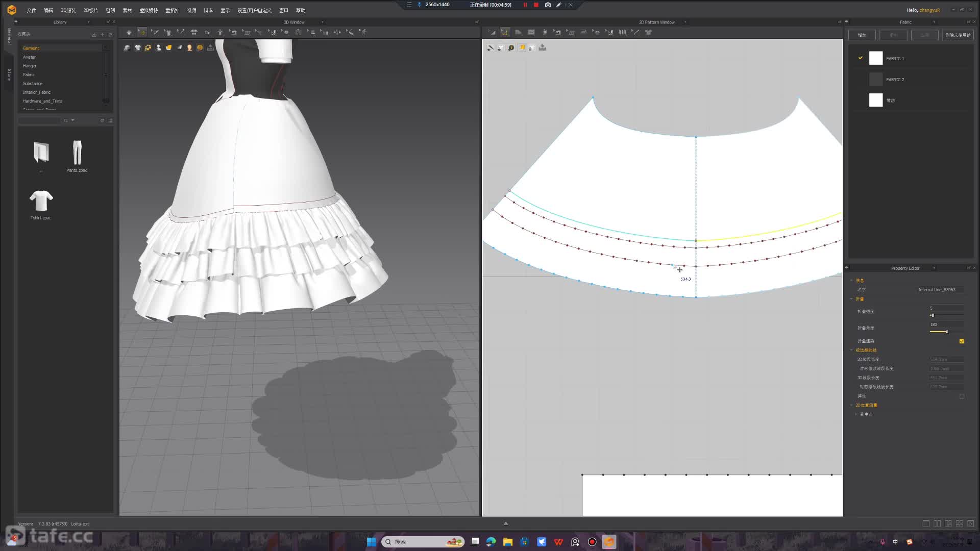Screen dimensions: 980x551
Task: Open the 3D服装 menu
Action: click(x=68, y=10)
